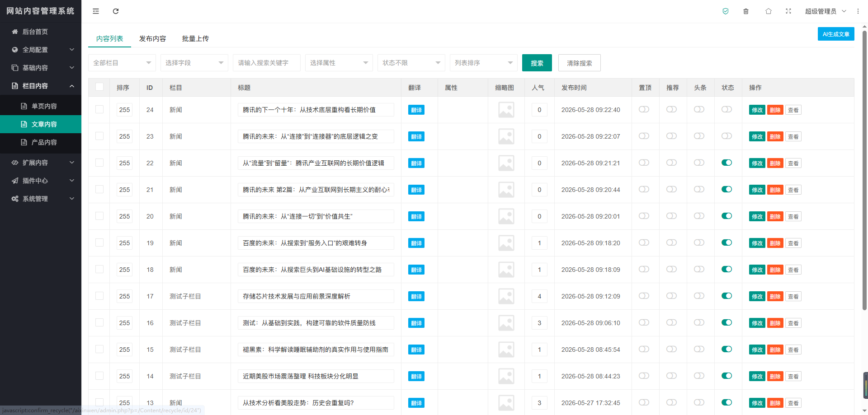Click the AI生成文章 button
The image size is (868, 415).
[x=836, y=34]
